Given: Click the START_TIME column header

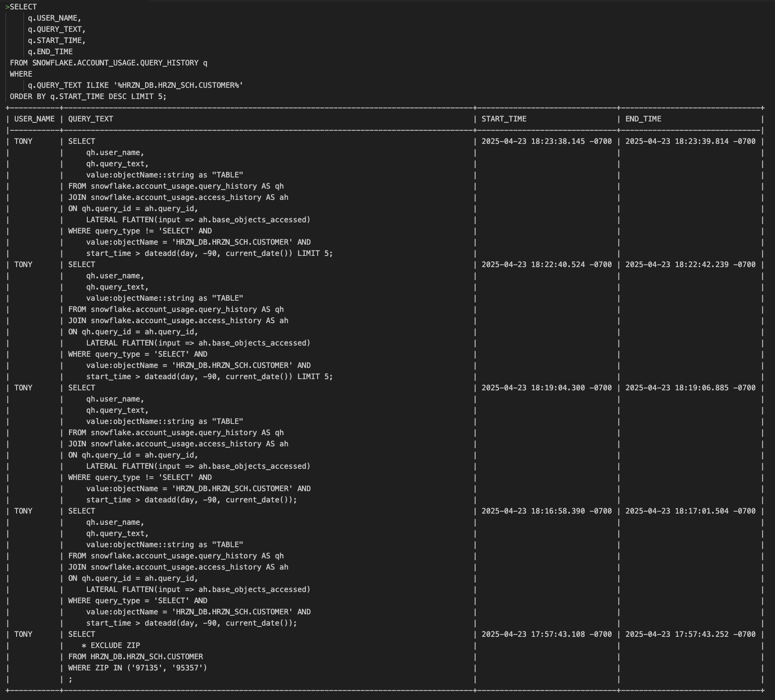Looking at the screenshot, I should point(503,119).
